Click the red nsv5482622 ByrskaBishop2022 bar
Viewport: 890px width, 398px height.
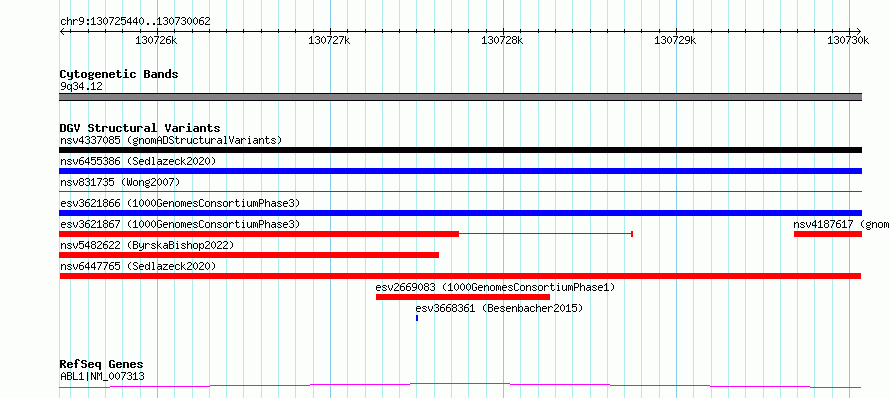coord(249,255)
